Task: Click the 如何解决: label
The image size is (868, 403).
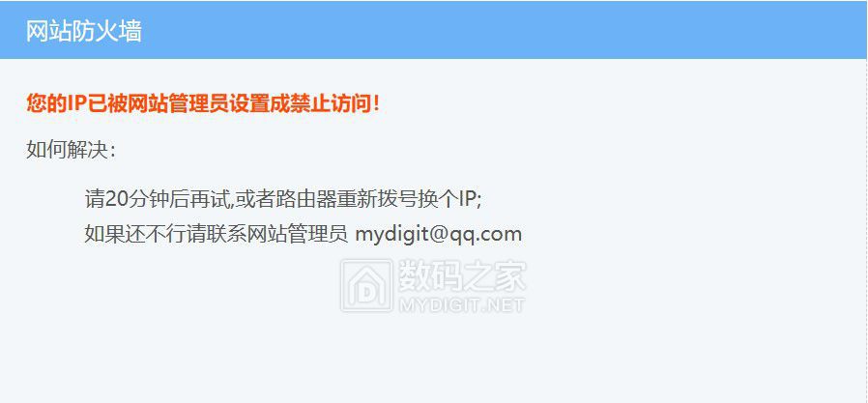Action: [x=71, y=150]
